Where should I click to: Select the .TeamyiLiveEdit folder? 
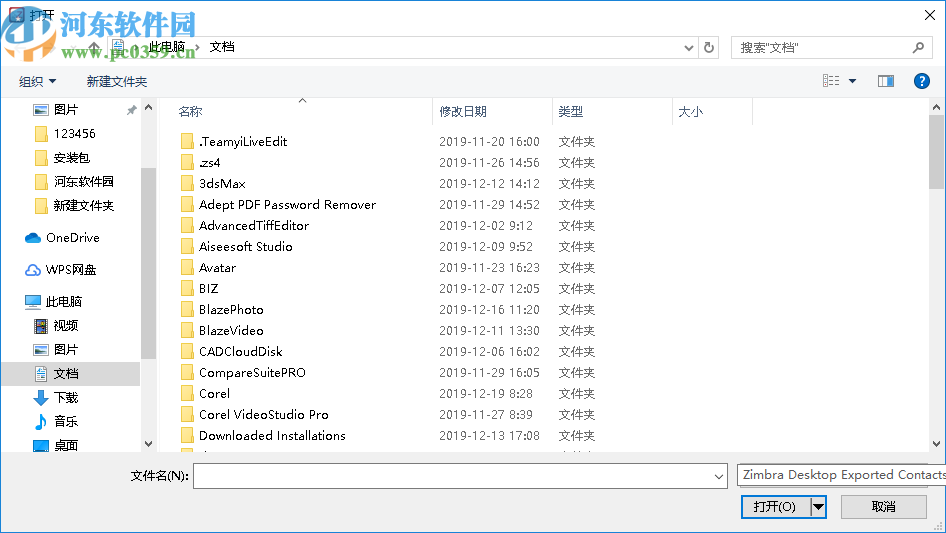coord(235,142)
